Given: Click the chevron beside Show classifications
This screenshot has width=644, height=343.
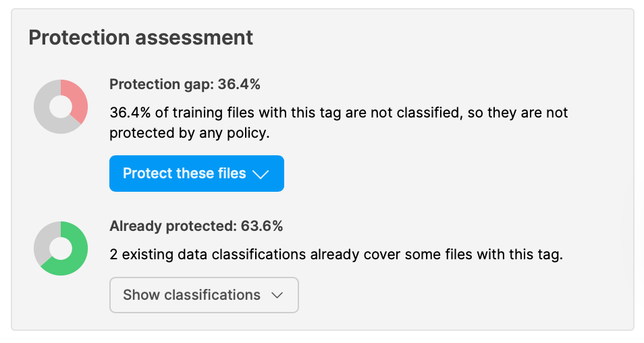Looking at the screenshot, I should [x=276, y=296].
